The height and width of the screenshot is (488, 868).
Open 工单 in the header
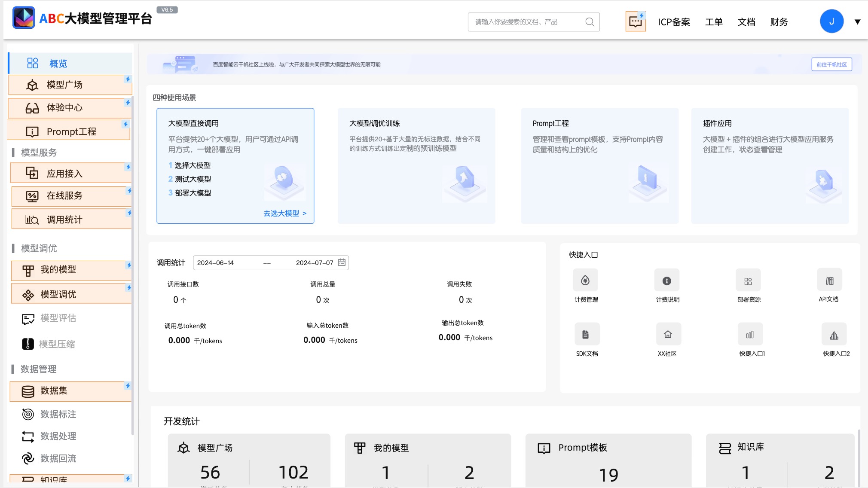[x=714, y=22]
